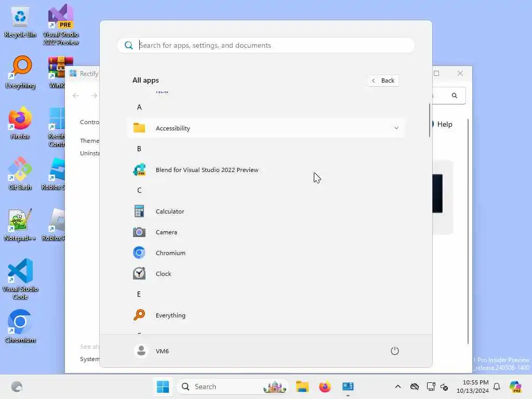Open the display/network tray icon
The image size is (532, 399).
(x=431, y=387)
